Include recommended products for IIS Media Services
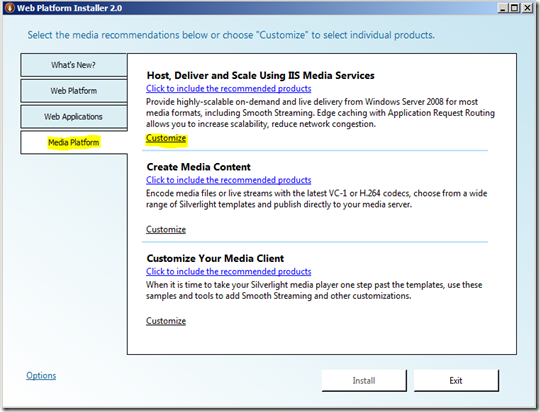Viewport: 540px width, 412px height. [228, 89]
